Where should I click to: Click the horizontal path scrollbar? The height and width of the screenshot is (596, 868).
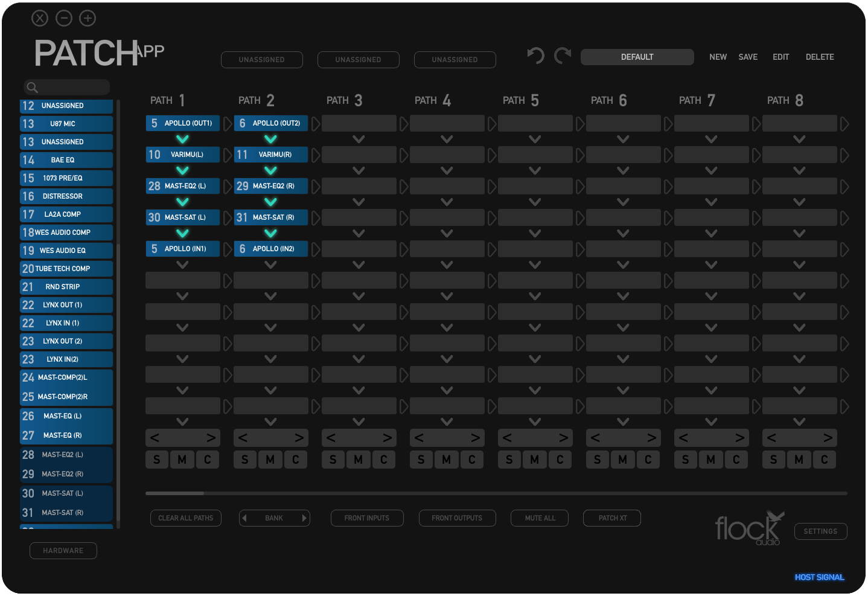(x=175, y=493)
